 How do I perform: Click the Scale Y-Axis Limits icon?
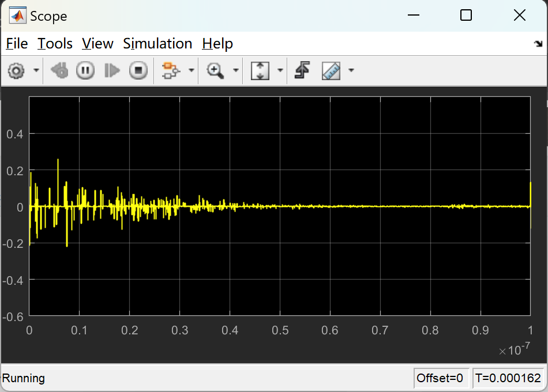[260, 70]
